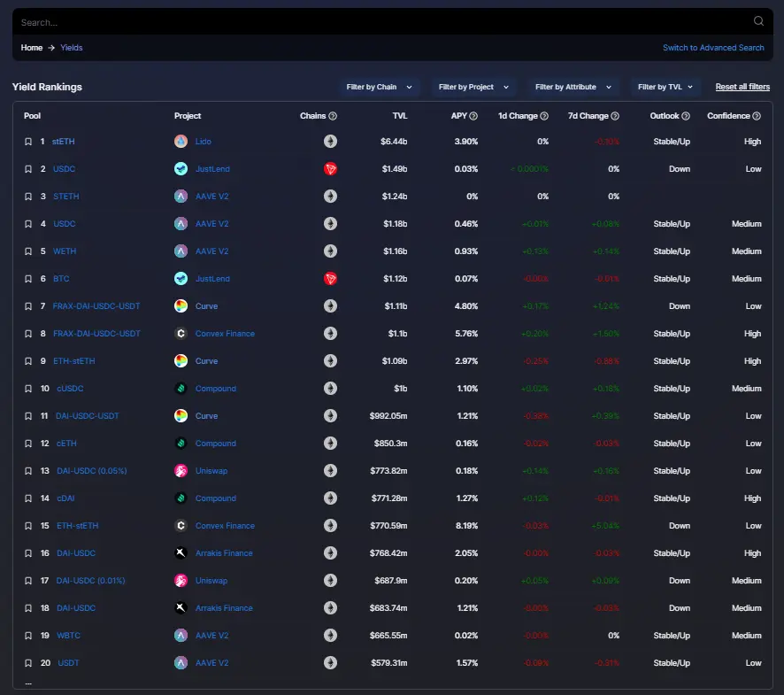Open the WBTC pool link

(x=68, y=636)
